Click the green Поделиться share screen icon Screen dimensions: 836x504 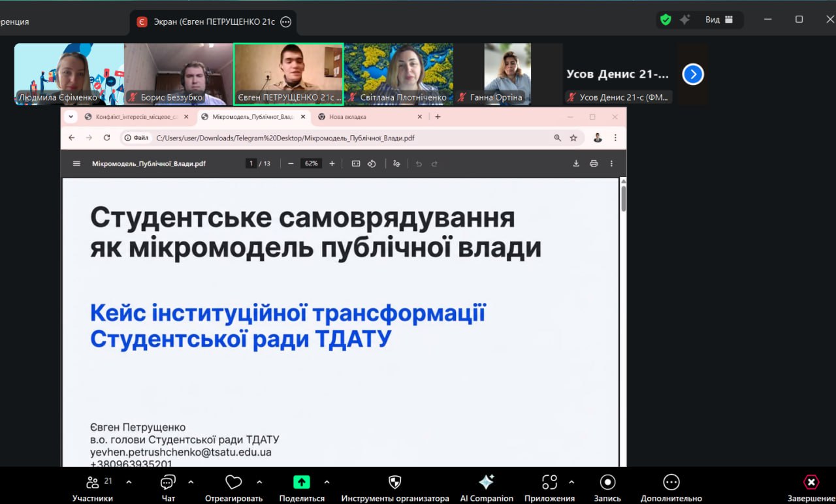click(301, 482)
